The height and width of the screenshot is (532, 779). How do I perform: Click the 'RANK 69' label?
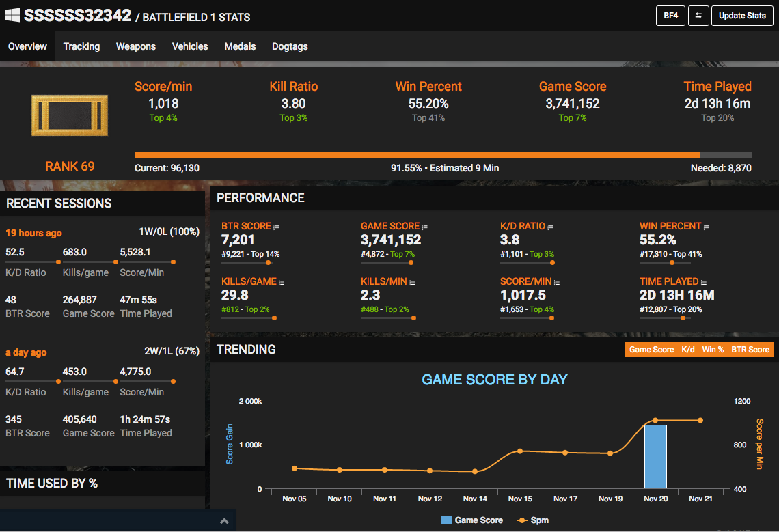click(x=70, y=167)
